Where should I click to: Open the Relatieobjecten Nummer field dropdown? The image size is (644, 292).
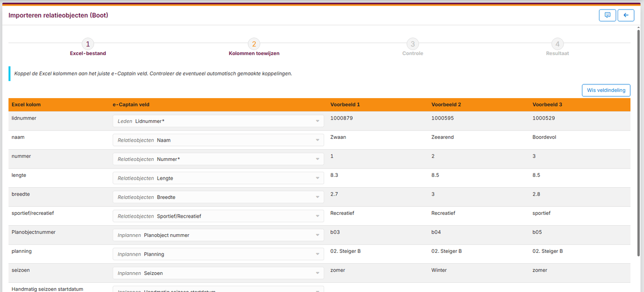tap(218, 159)
